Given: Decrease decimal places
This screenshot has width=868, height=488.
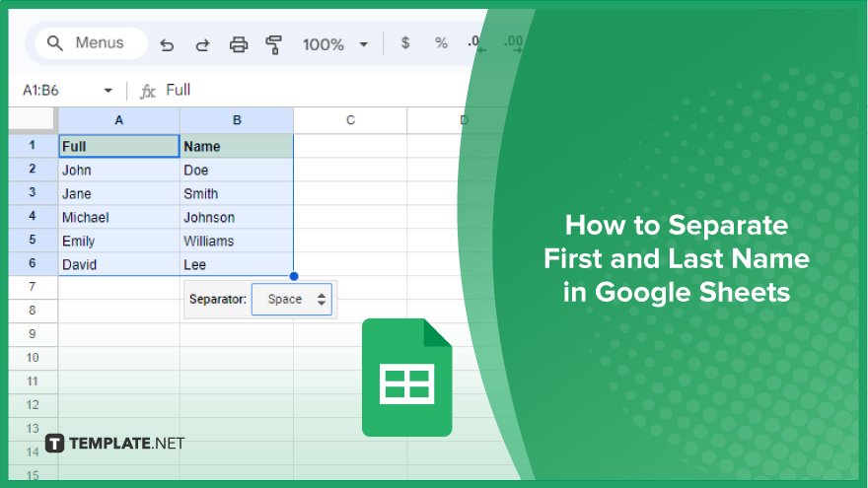Looking at the screenshot, I should tap(476, 43).
